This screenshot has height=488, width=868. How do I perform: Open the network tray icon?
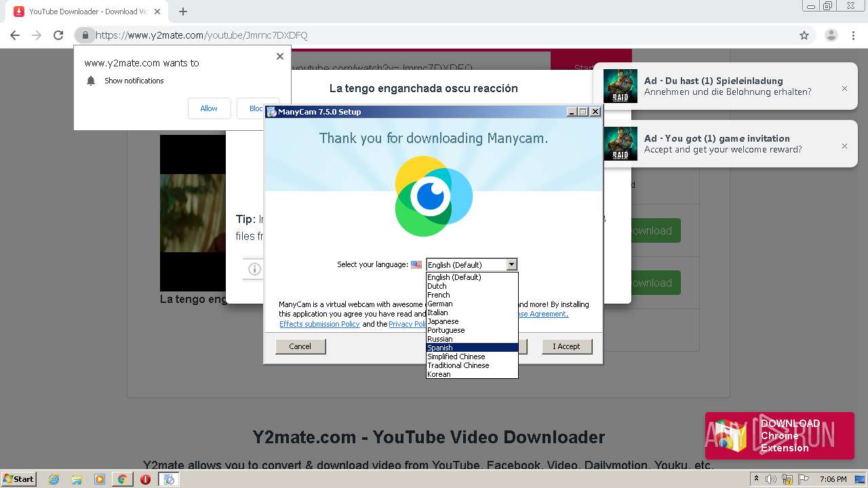tap(787, 479)
